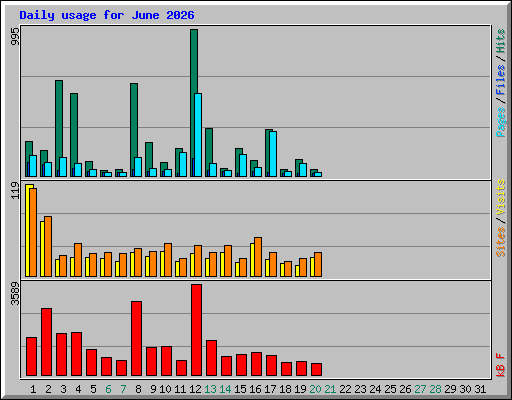Click the red KB bar for day 13
The width and height of the screenshot is (512, 400).
tap(211, 358)
